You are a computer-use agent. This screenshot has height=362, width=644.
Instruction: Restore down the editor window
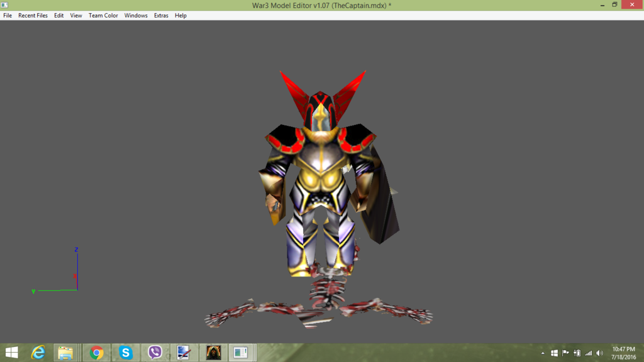[x=614, y=5]
